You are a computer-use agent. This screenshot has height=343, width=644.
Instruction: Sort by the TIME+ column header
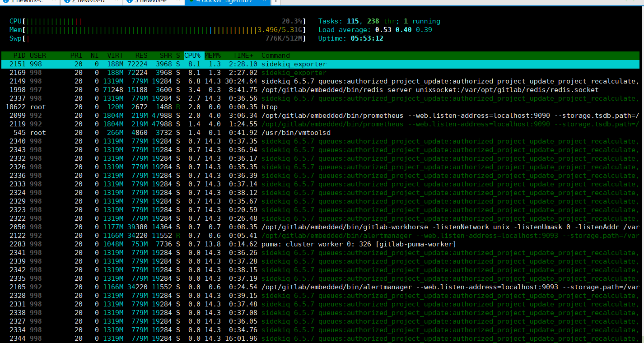(243, 56)
